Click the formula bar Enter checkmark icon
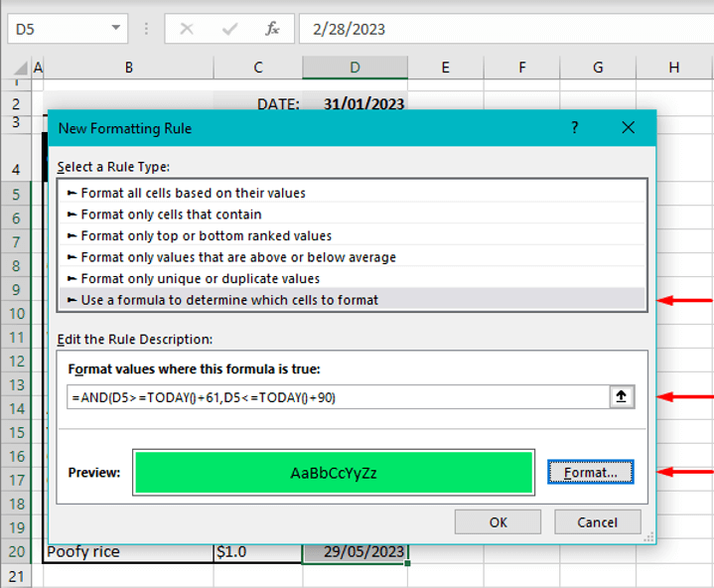 (229, 29)
